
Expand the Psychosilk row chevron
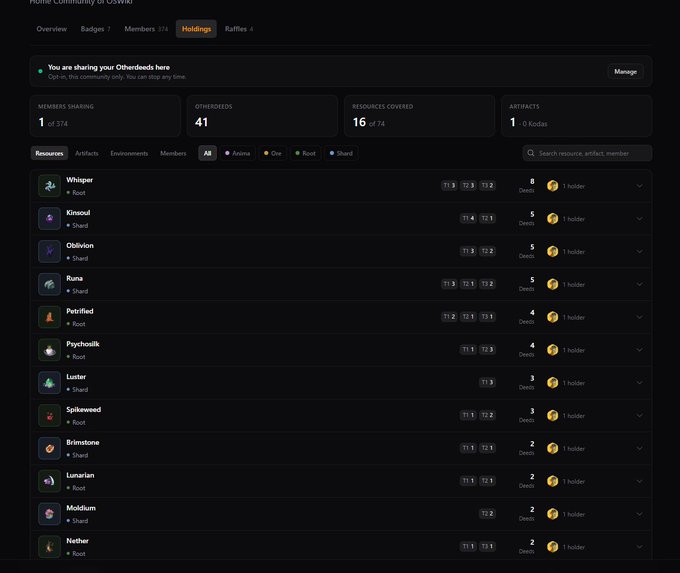639,350
